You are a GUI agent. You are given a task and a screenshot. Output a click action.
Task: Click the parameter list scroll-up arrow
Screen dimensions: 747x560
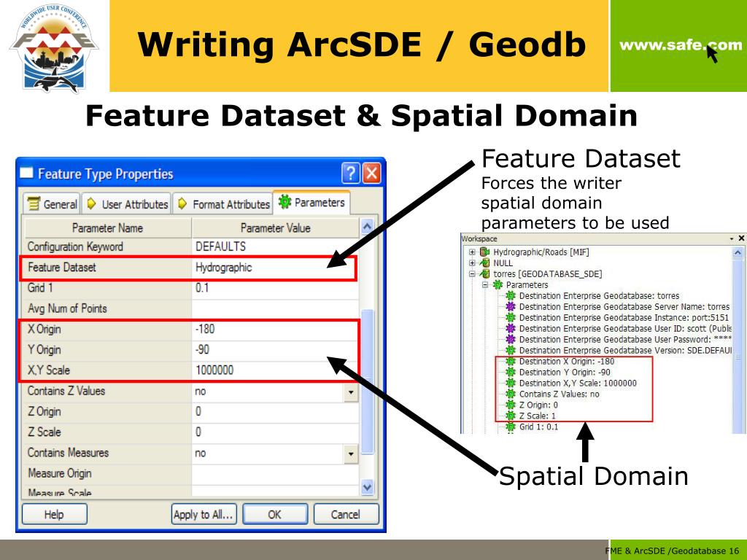tap(367, 227)
